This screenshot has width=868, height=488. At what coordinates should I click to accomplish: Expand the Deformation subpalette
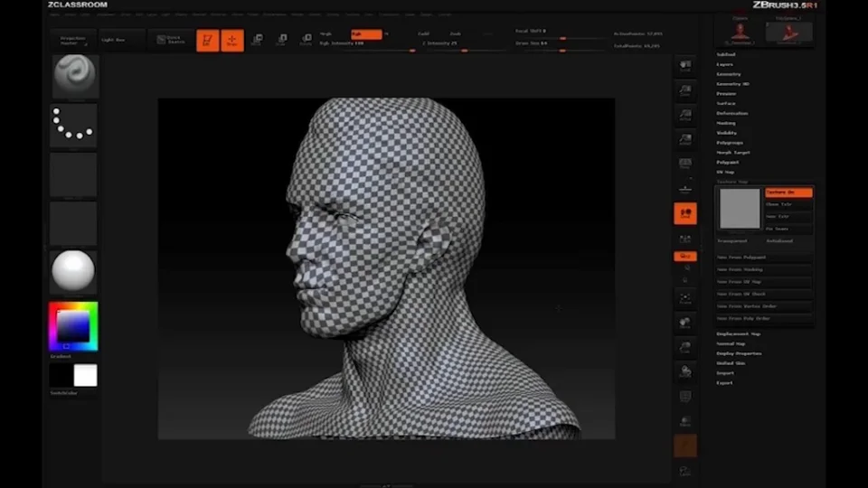(x=732, y=113)
